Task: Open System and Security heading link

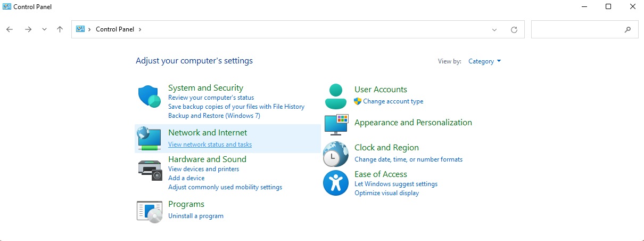Action: click(205, 88)
